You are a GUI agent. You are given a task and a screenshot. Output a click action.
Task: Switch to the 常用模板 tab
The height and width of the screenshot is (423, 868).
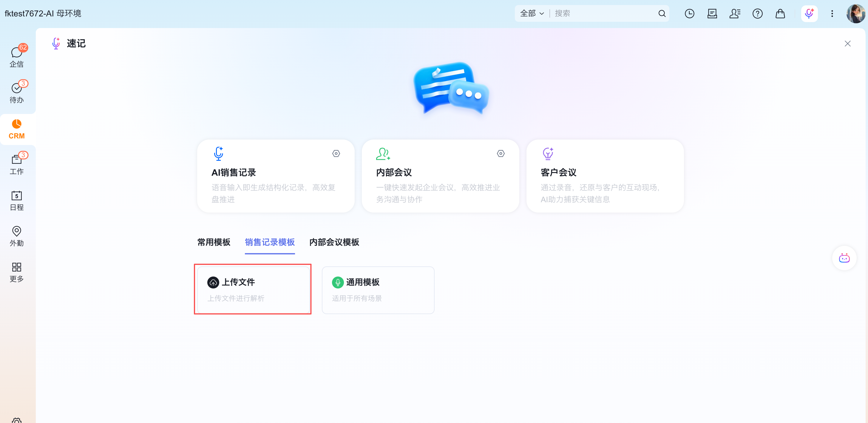pyautogui.click(x=214, y=242)
